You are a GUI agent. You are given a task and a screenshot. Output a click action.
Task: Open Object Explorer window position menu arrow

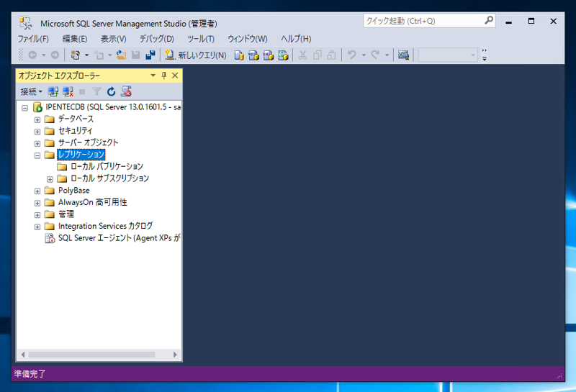coord(153,76)
